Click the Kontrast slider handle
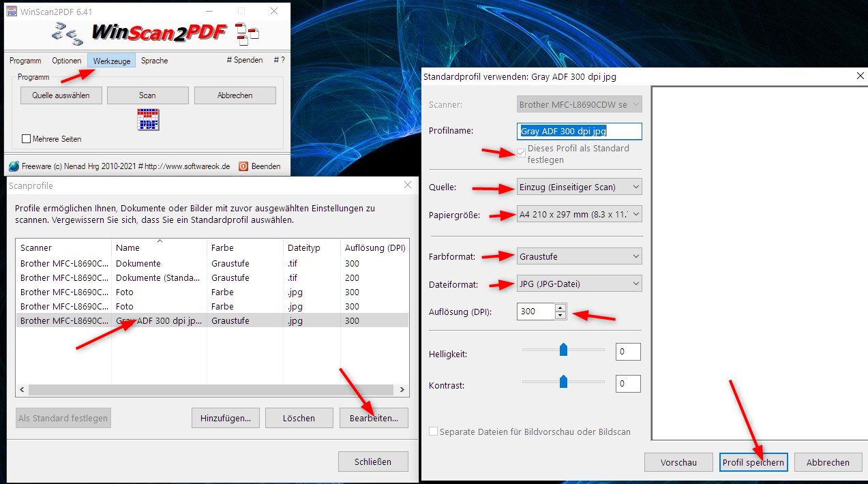868x484 pixels. coord(563,381)
